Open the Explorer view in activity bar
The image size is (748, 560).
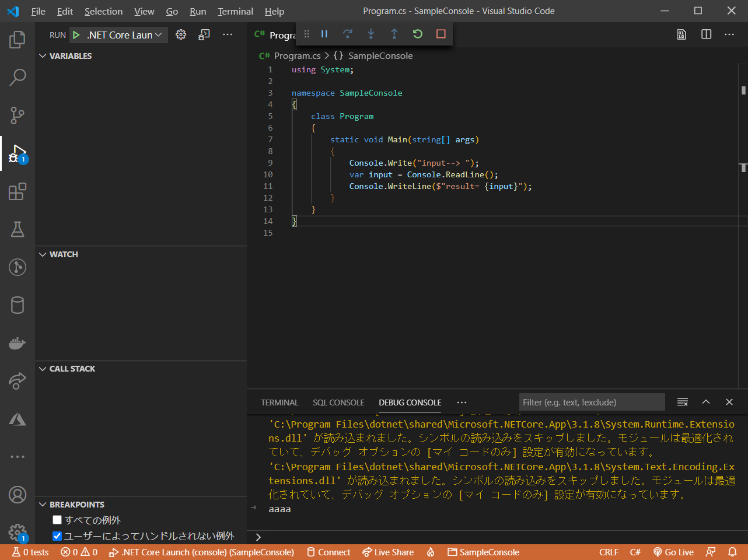(x=18, y=40)
